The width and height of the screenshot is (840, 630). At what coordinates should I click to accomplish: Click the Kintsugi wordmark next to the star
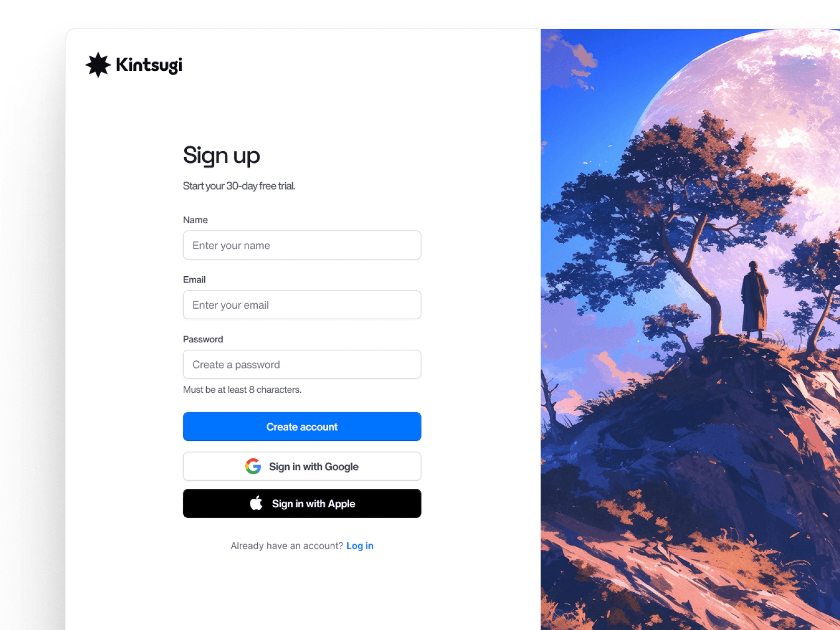pos(149,65)
